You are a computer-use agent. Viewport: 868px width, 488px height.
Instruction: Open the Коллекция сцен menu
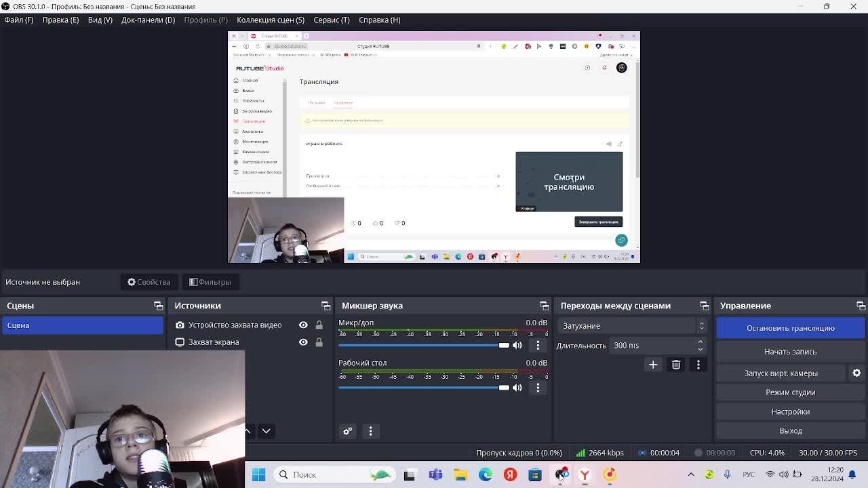click(271, 20)
